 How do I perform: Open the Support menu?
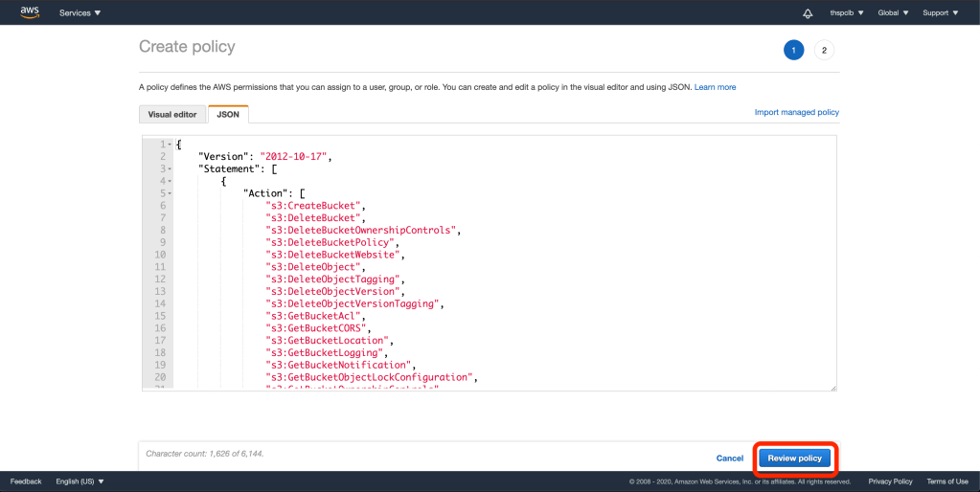940,13
